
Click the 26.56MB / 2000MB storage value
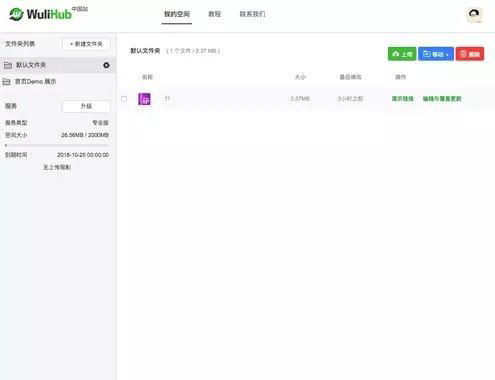[85, 135]
